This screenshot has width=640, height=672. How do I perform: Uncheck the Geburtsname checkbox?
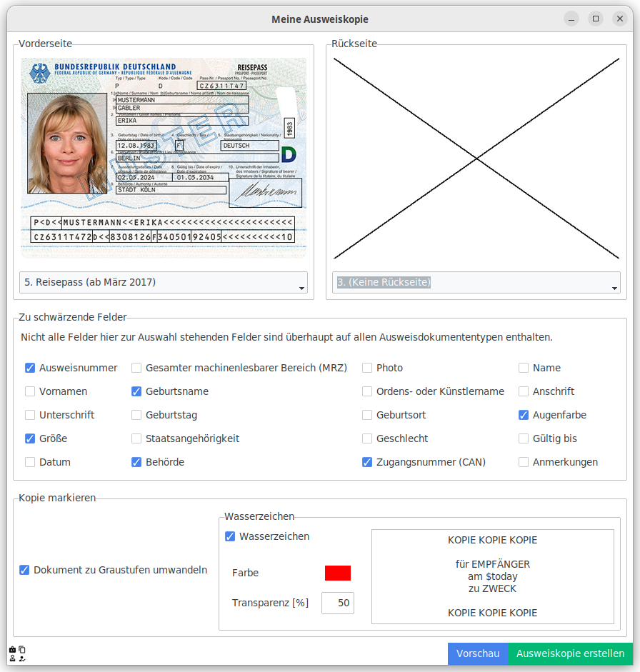(x=136, y=391)
